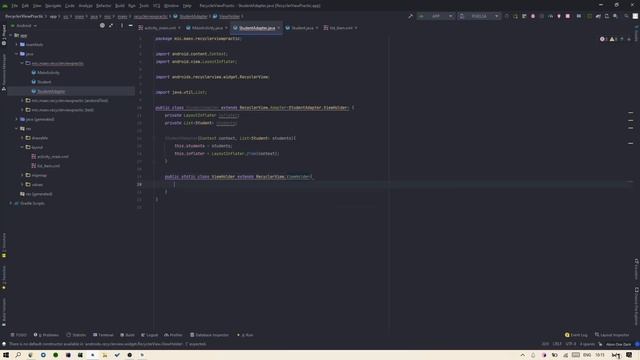Collapse the layout folder
This screenshot has width=640, height=360.
[22, 147]
